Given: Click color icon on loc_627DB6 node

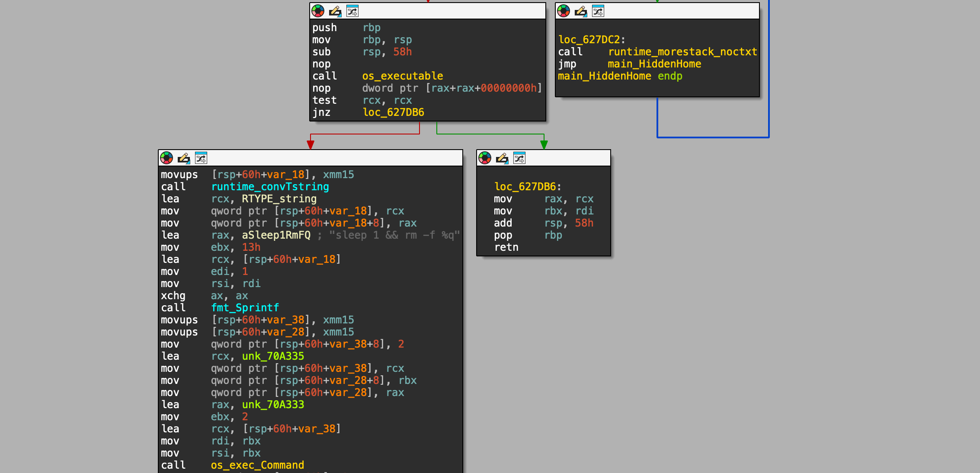Looking at the screenshot, I should pos(485,158).
